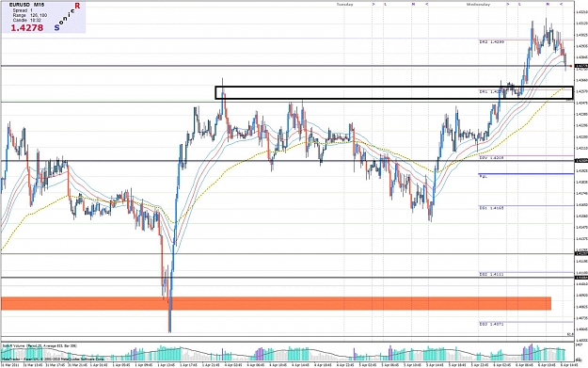Click the Tuesday session label

[x=344, y=4]
